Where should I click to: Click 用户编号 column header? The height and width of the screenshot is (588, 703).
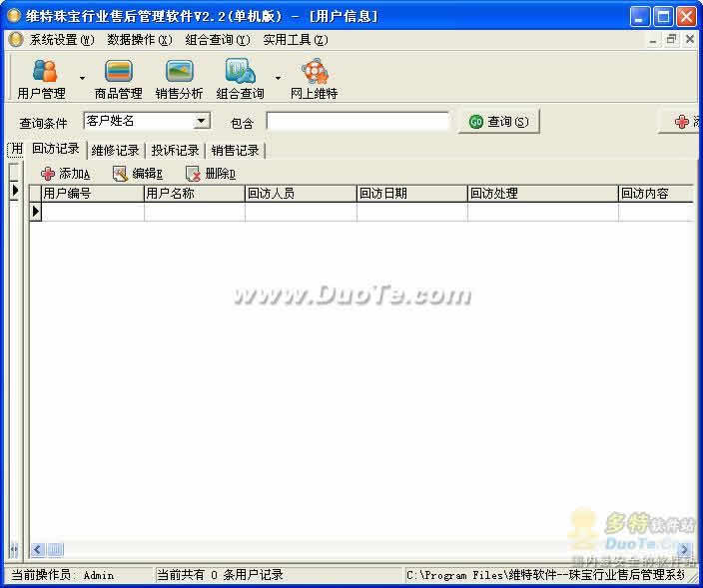click(x=92, y=194)
